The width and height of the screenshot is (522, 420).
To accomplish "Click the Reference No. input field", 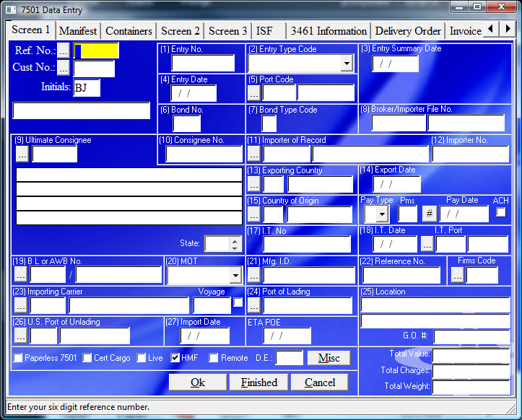I will coord(401,275).
